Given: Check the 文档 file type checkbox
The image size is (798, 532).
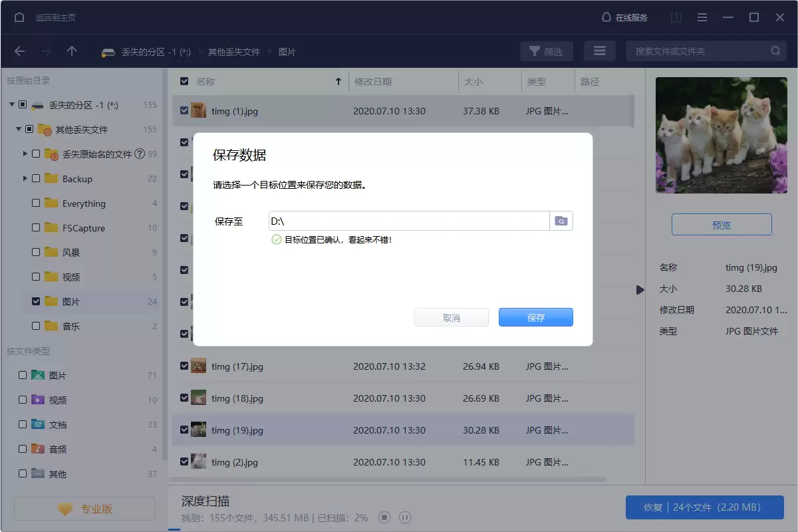Looking at the screenshot, I should pyautogui.click(x=23, y=424).
